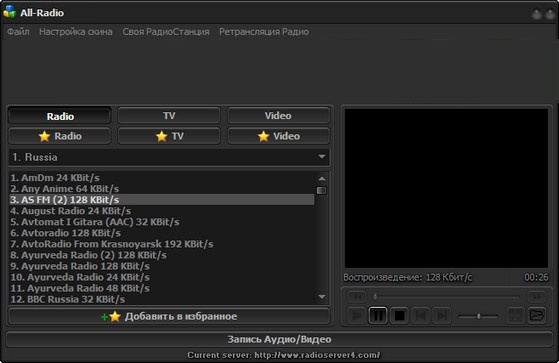Open the Russia country dropdown
The width and height of the screenshot is (559, 363).
[x=169, y=157]
